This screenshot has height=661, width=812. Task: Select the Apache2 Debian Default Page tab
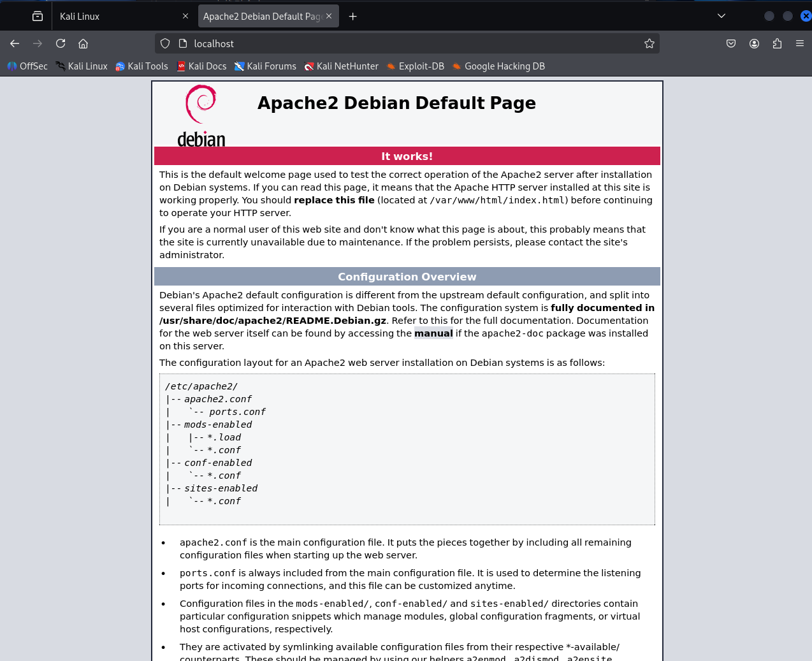[268, 16]
